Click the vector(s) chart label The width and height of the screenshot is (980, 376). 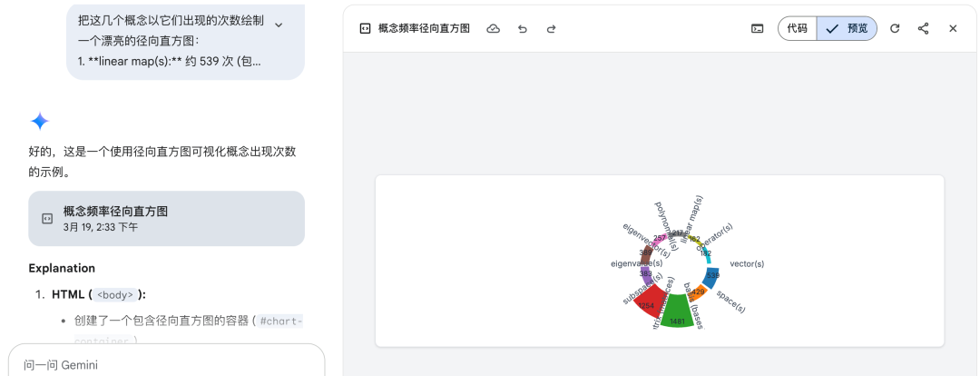[x=747, y=264]
